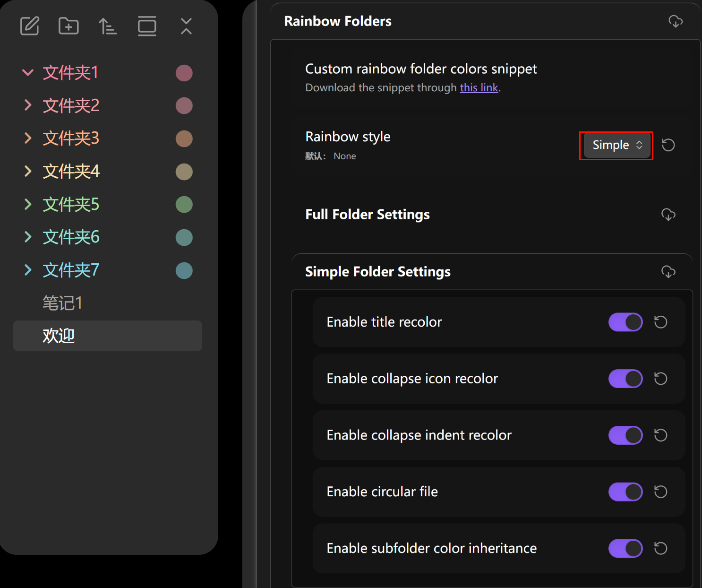Click the color dot beside 文件夹5
The image size is (702, 588).
click(x=184, y=205)
